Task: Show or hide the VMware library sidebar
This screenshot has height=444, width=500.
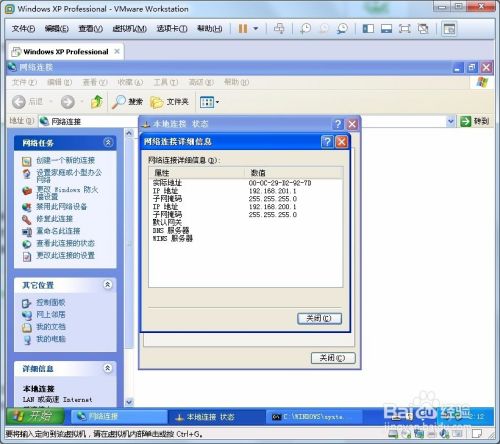Action: coord(368,29)
